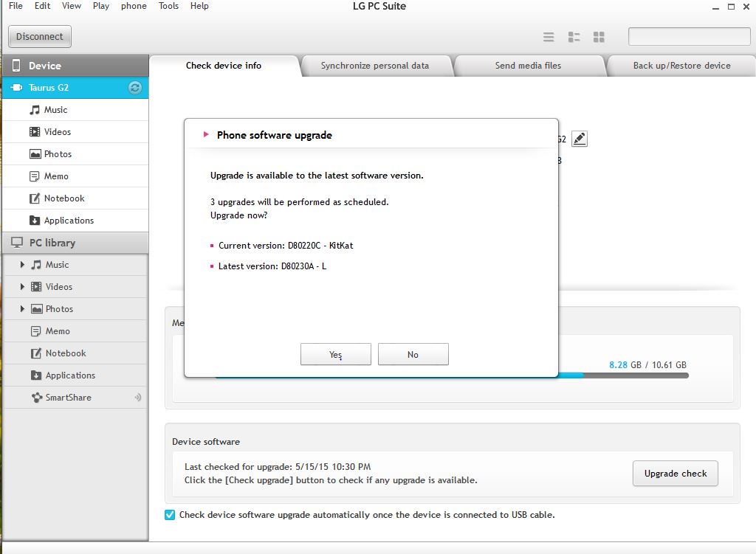756x554 pixels.
Task: Expand PC library Videos arrow
Action: click(x=22, y=287)
